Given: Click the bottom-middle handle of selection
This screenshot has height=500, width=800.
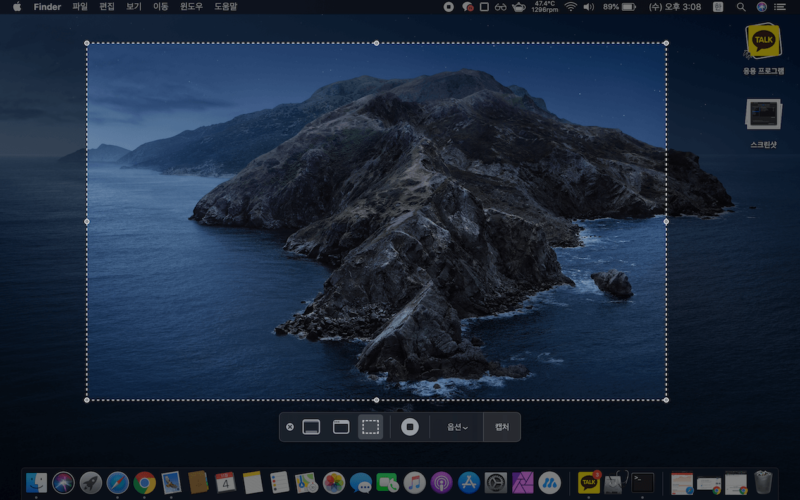Looking at the screenshot, I should (x=377, y=400).
